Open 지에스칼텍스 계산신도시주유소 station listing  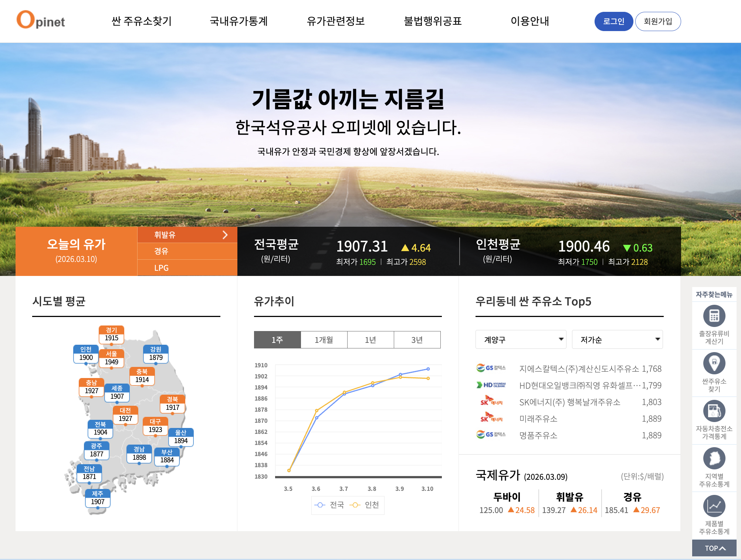579,369
